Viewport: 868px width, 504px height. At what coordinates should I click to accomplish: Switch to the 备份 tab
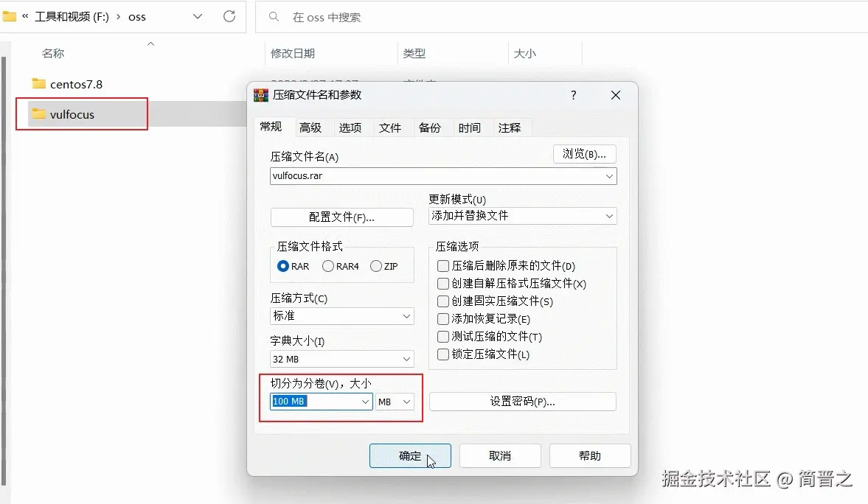[431, 127]
